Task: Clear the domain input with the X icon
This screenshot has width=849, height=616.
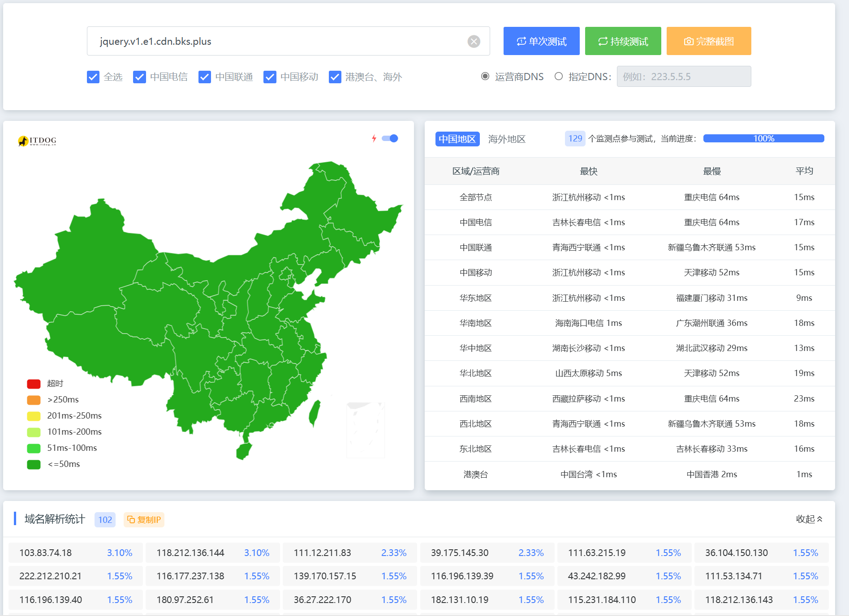Action: (474, 42)
